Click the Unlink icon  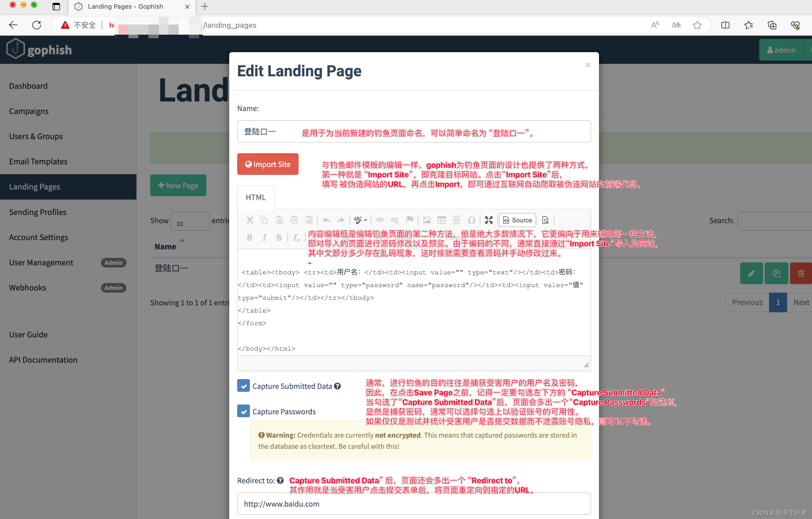394,220
